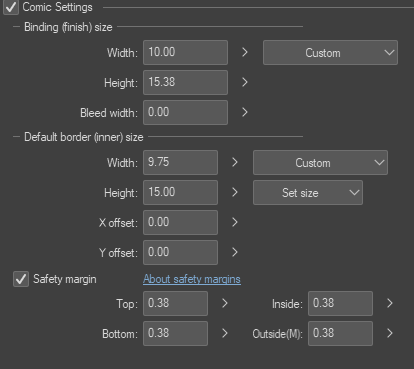414x369 pixels.
Task: Uncheck the Safety margin checkbox
Action: pyautogui.click(x=21, y=279)
